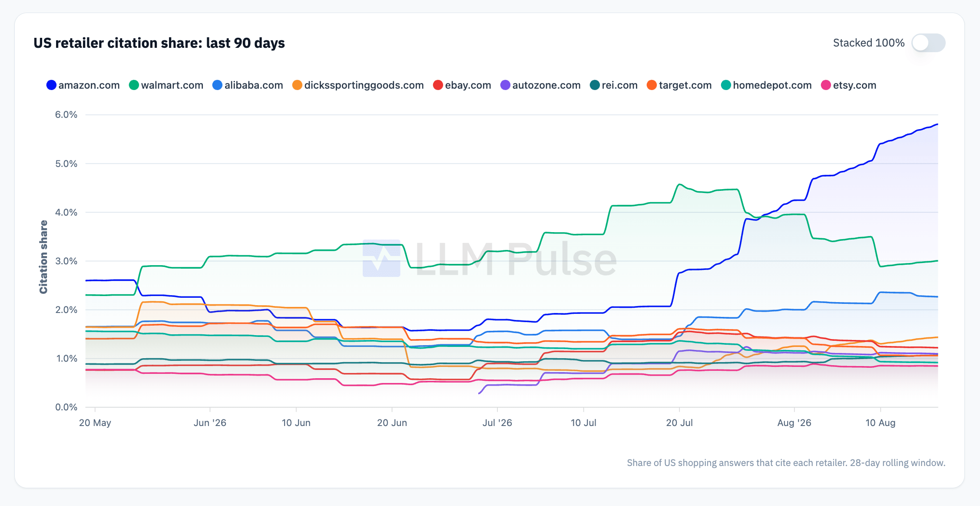Show or hide autozone.com legend label
The width and height of the screenshot is (980, 506).
pos(546,85)
